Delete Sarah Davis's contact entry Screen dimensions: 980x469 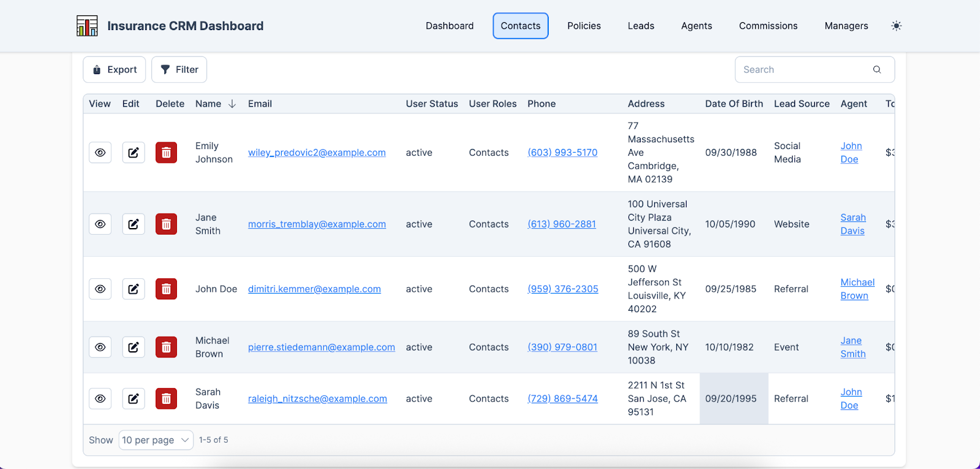point(166,398)
